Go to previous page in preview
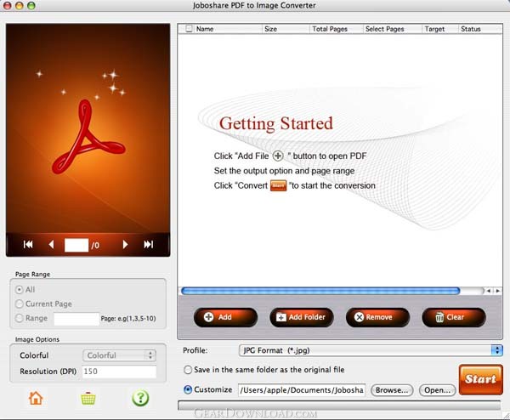 pos(51,244)
